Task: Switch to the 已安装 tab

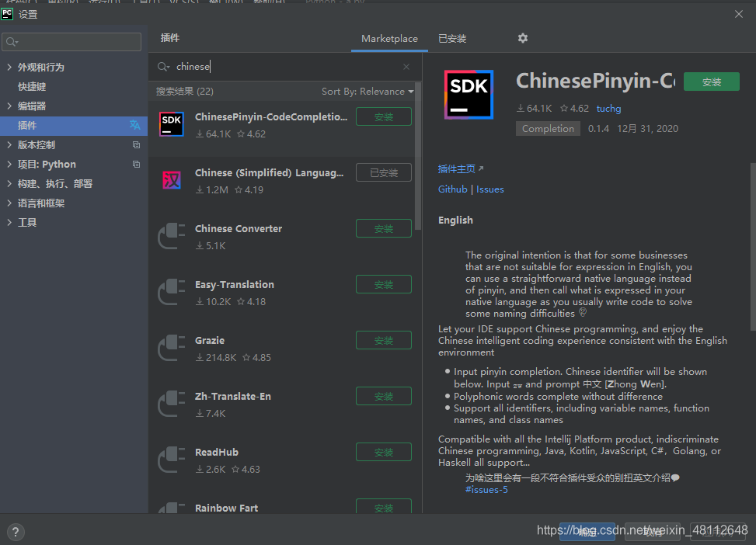Action: click(x=452, y=39)
